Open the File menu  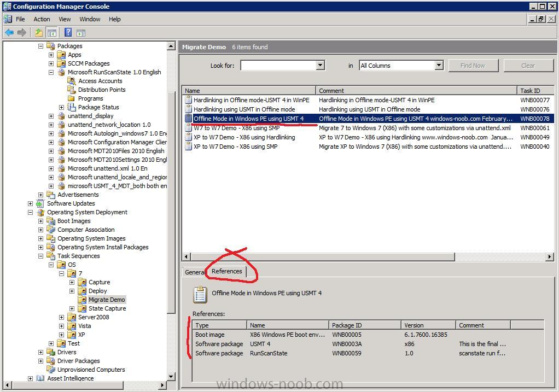(x=20, y=19)
